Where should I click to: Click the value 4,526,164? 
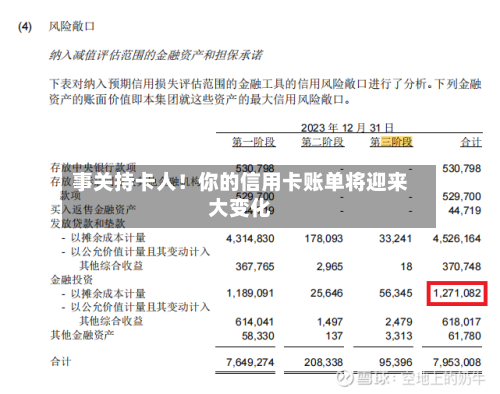(457, 239)
